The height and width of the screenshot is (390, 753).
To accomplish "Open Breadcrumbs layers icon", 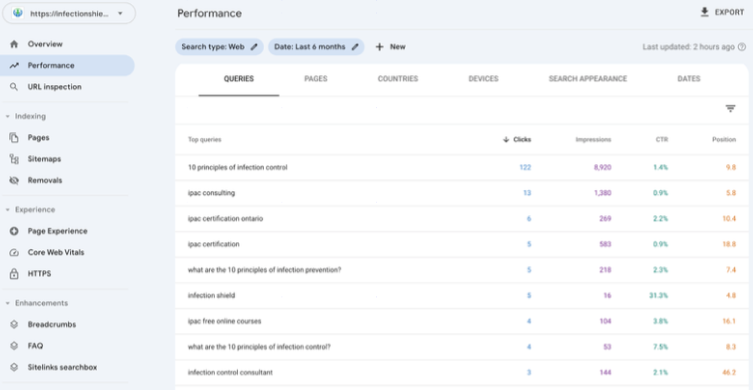I will [x=14, y=325].
